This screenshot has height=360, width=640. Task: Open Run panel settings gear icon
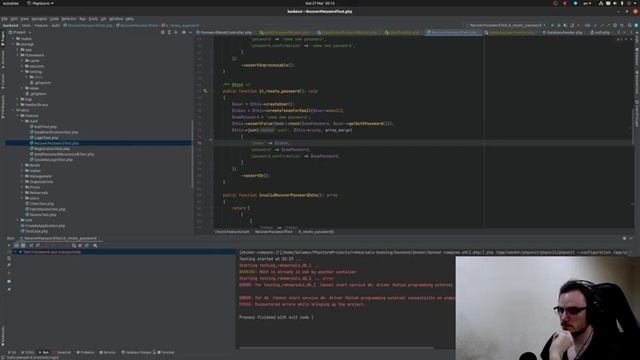624,238
